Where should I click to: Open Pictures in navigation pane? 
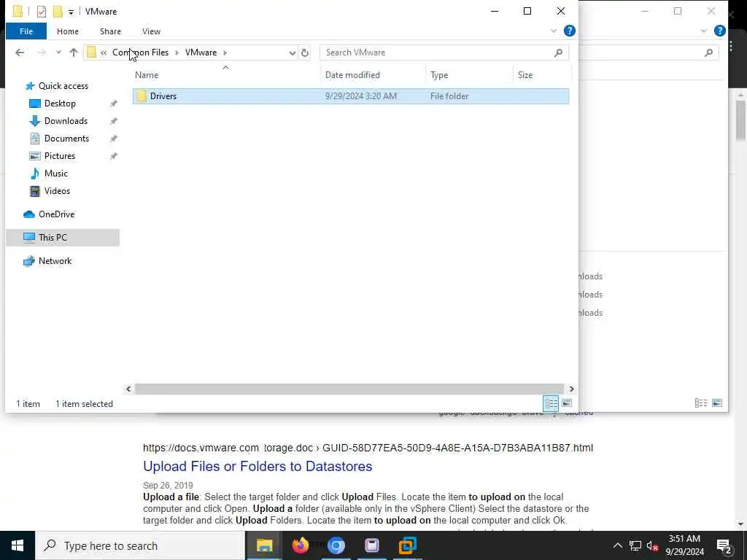[x=60, y=156]
